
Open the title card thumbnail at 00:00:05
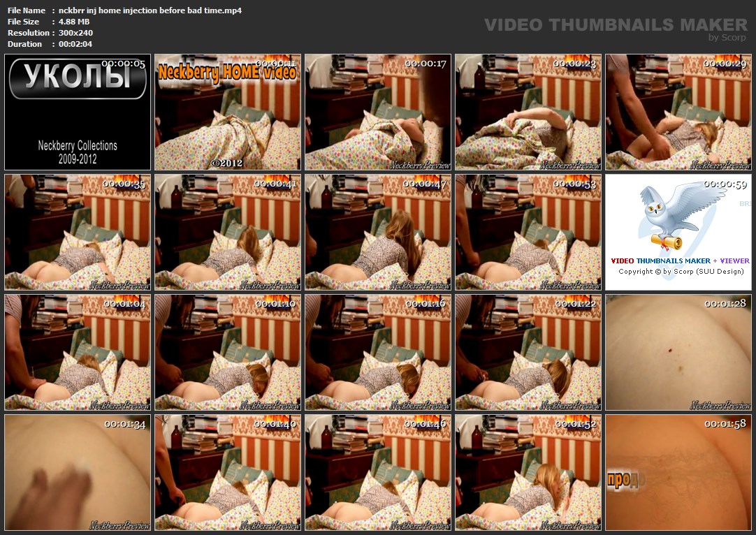coord(78,112)
